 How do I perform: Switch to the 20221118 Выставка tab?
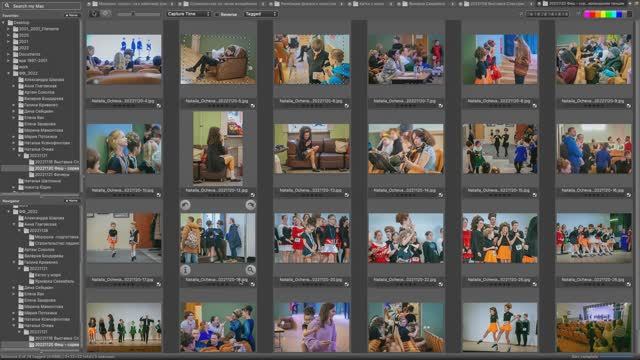point(496,4)
